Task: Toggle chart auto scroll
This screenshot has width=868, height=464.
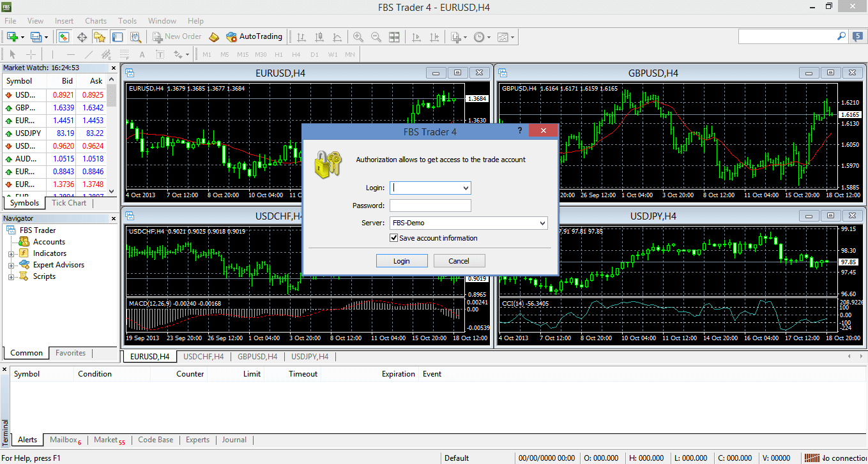Action: tap(415, 36)
